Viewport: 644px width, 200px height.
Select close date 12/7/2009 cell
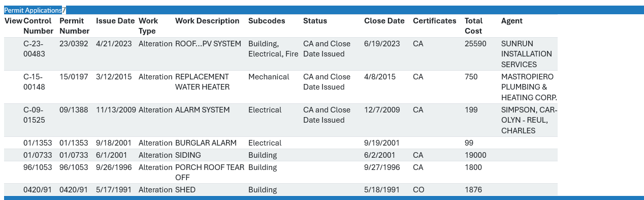point(382,110)
